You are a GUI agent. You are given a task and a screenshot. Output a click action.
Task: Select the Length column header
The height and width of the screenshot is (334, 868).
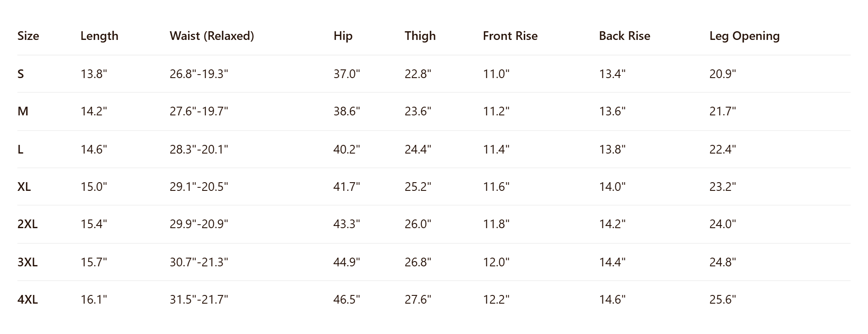pos(99,36)
